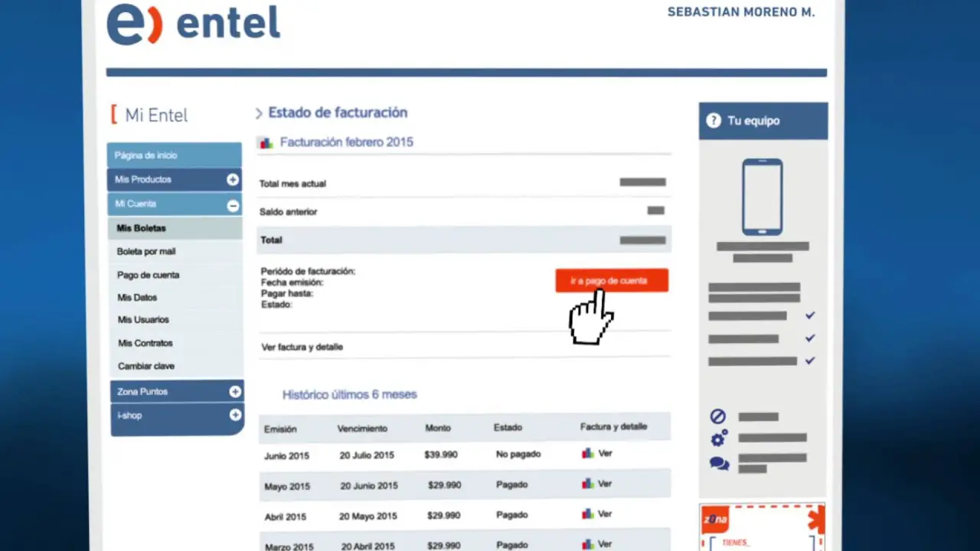Click the user name Sebastian Moreno M.
This screenshot has width=980, height=551.
point(741,13)
